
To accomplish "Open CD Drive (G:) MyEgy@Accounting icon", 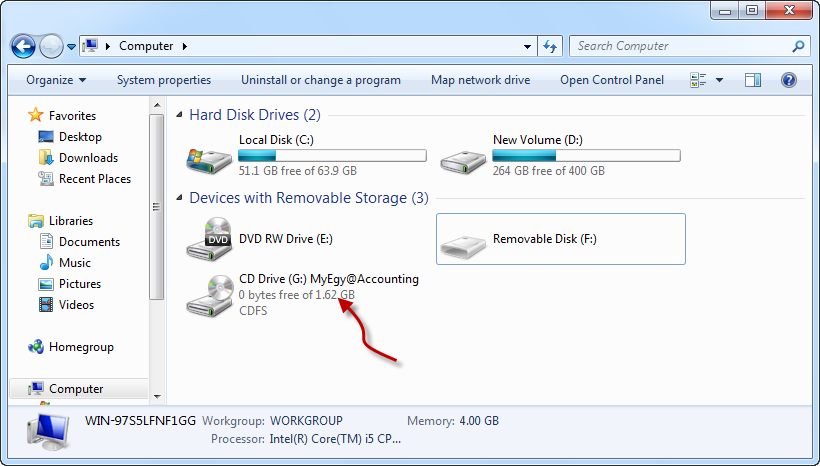I will (x=209, y=294).
